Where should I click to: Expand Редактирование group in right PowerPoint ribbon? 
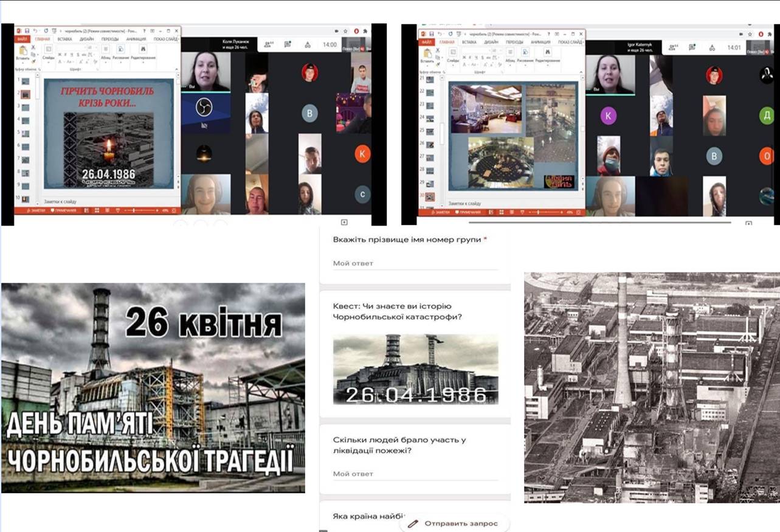point(549,55)
